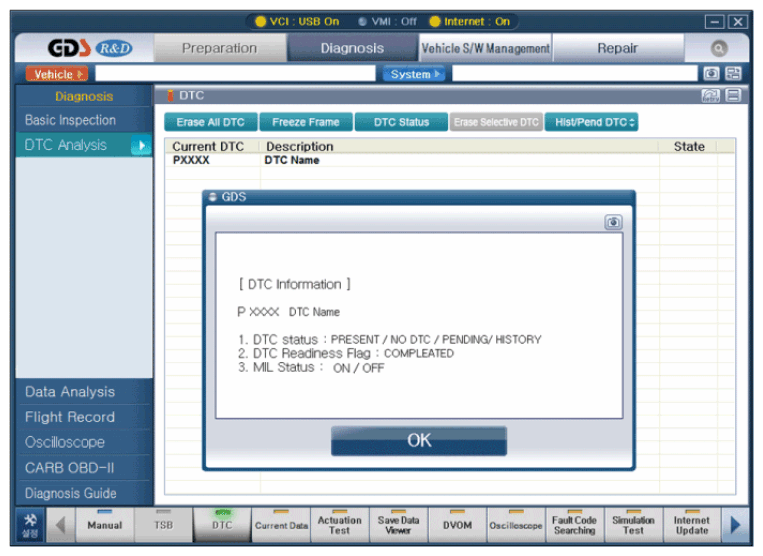This screenshot has height=556, width=763.
Task: Click the blue arrow next to DTC Analysis
Action: coord(141,146)
